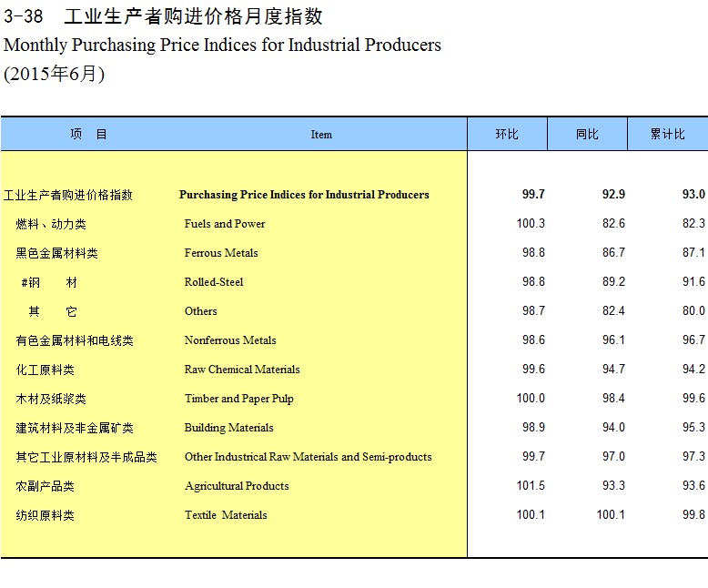This screenshot has height=588, width=708.
Task: Select 'Other Industrical Raw Materials and Semi-products'
Action: tap(308, 457)
